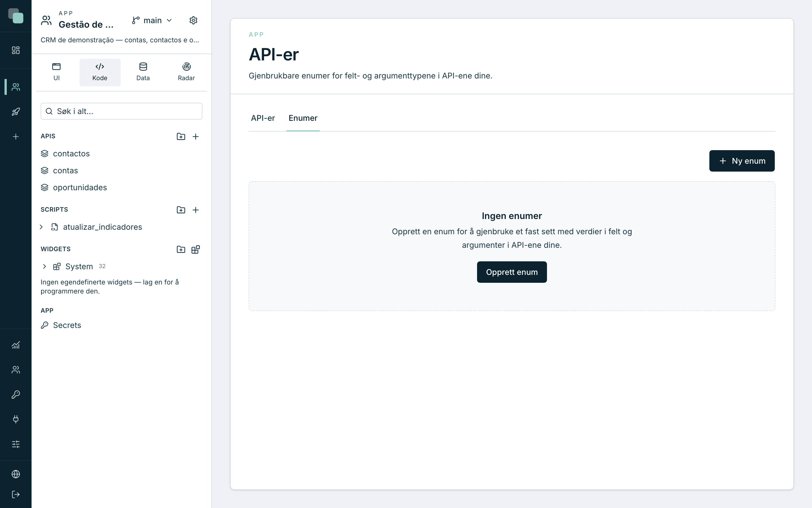Image resolution: width=812 pixels, height=508 pixels.
Task: Click the Ny enum button
Action: (742, 161)
